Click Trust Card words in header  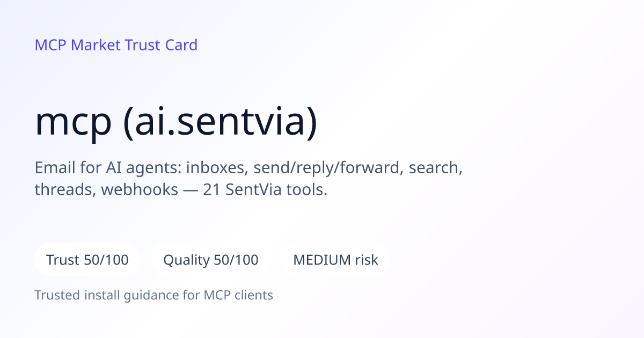[x=161, y=45]
